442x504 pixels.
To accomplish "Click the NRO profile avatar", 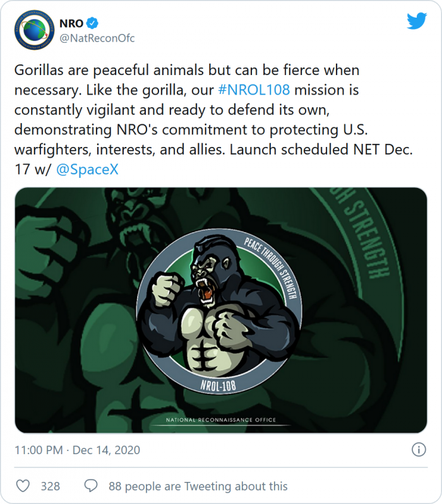I will pos(35,30).
